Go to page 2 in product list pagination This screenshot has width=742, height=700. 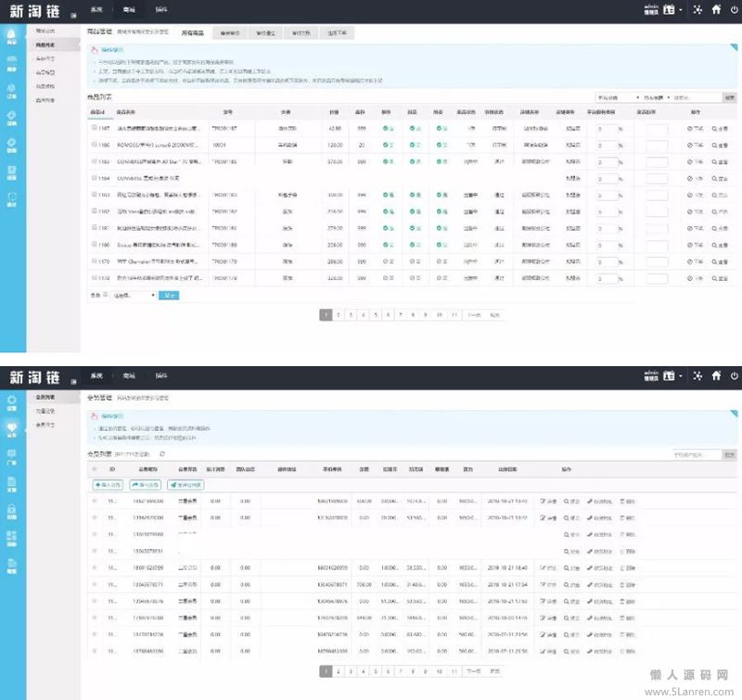[339, 315]
